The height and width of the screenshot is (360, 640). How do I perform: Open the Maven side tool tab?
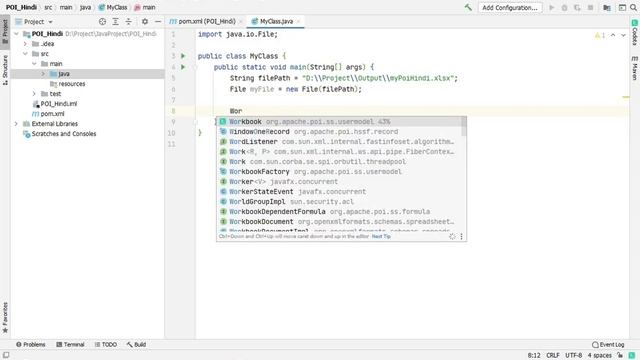tap(635, 68)
